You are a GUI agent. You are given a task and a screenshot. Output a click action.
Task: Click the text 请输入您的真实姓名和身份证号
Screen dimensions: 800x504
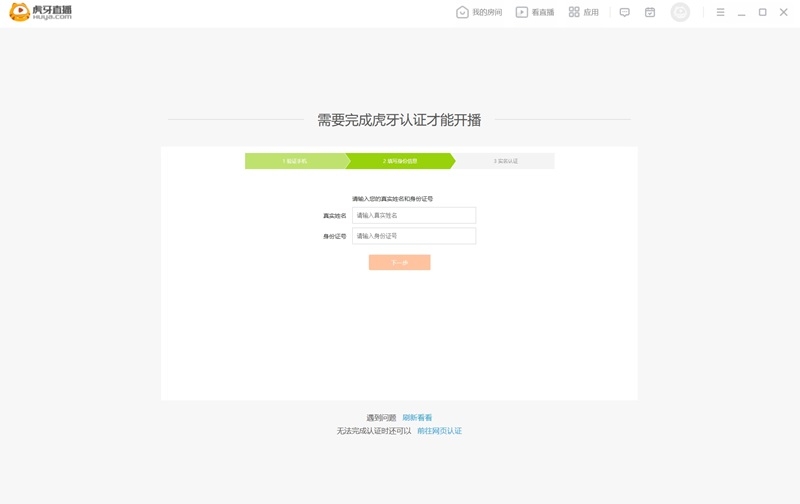click(392, 198)
